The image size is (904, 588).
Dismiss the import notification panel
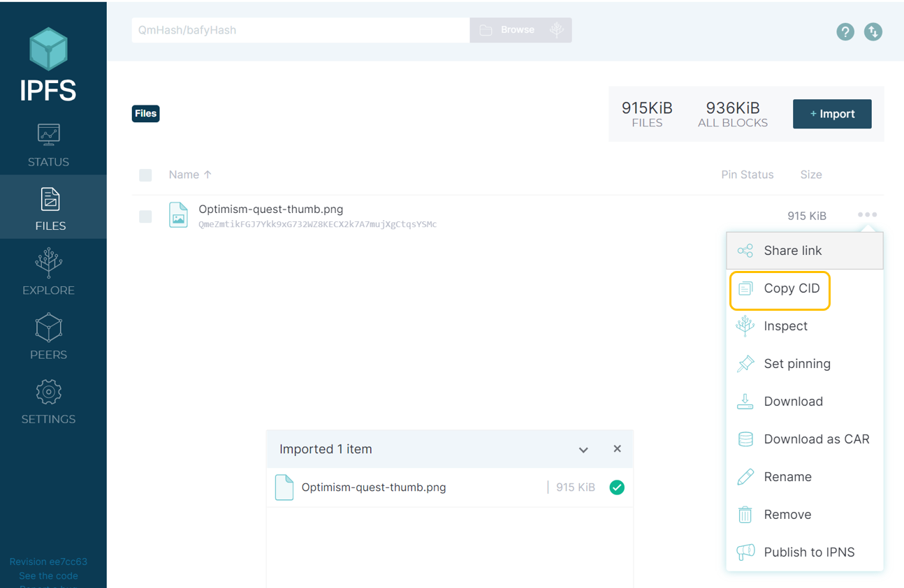coord(617,449)
